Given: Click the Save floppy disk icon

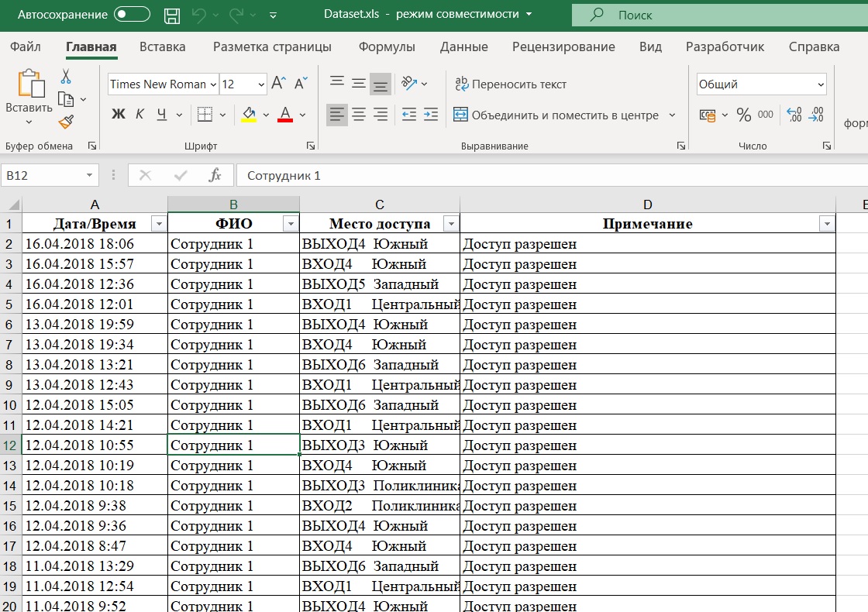Looking at the screenshot, I should click(x=172, y=15).
